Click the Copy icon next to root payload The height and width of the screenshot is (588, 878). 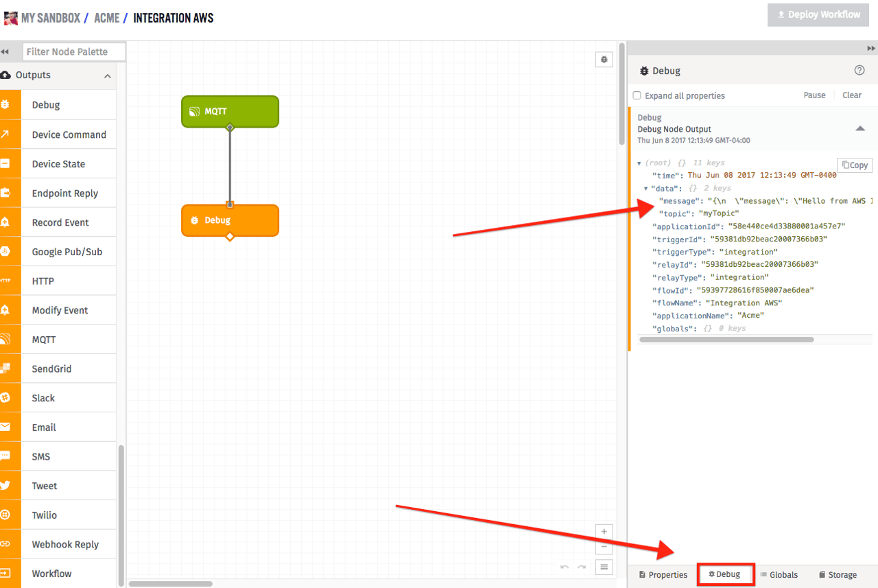(854, 165)
